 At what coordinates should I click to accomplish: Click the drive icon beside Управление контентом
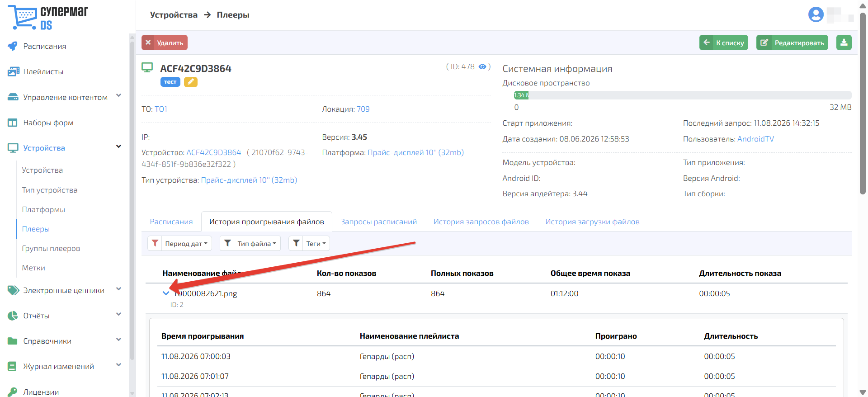coord(13,97)
